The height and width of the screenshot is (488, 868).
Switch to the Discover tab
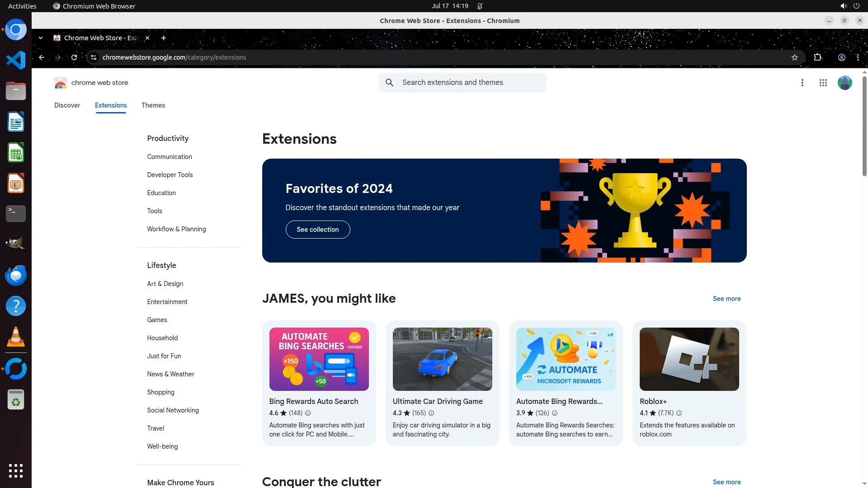67,105
